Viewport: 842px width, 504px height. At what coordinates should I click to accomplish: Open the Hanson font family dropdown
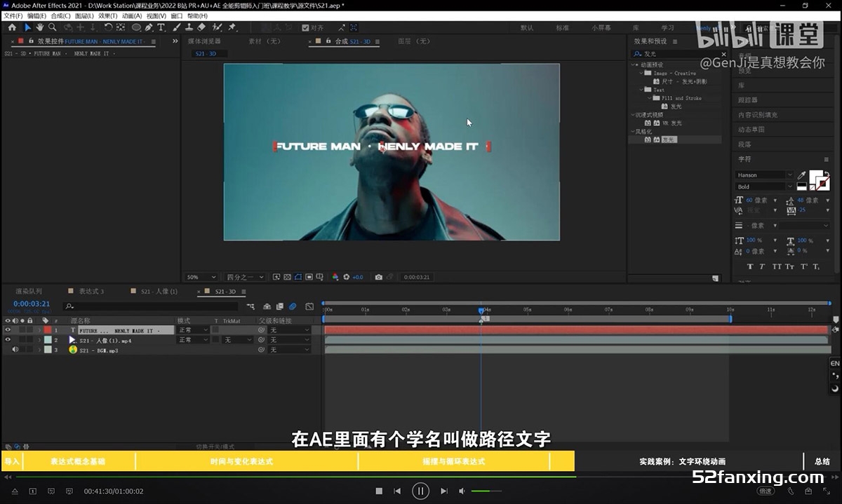(x=764, y=175)
